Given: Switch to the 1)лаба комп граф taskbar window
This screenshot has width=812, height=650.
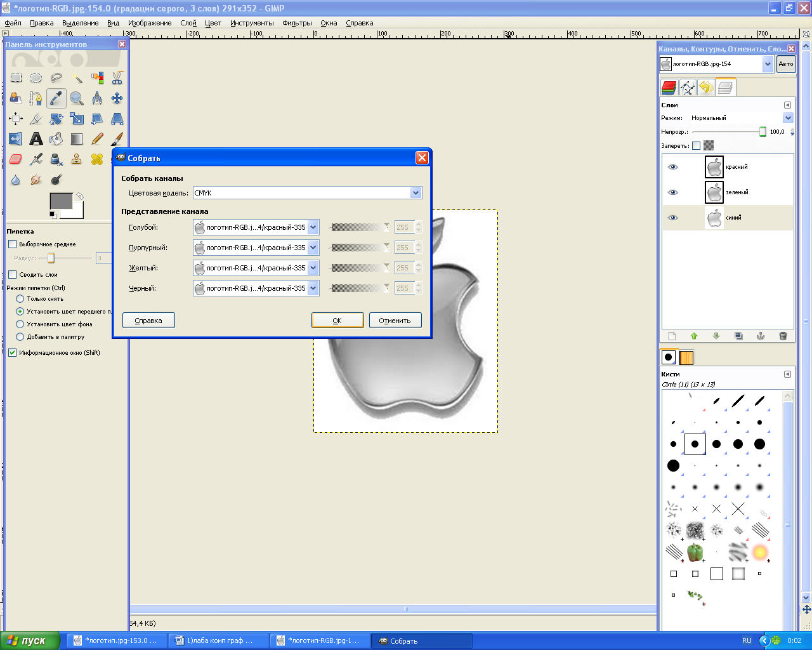Looking at the screenshot, I should coord(219,641).
